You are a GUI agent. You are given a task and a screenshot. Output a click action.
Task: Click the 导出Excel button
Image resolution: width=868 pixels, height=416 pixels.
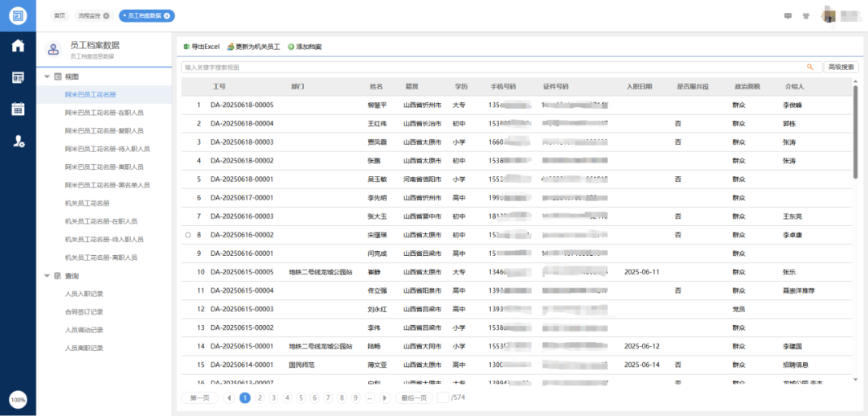pyautogui.click(x=201, y=47)
